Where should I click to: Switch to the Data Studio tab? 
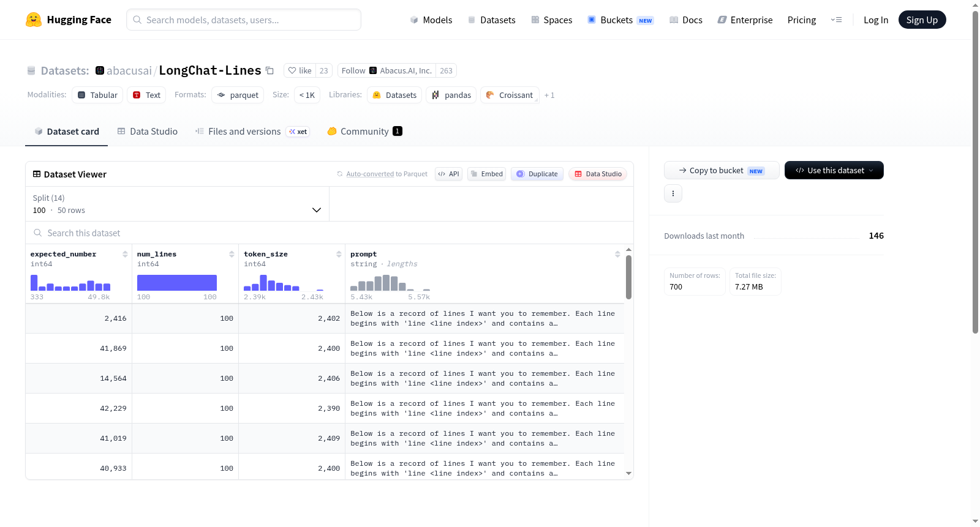[148, 132]
